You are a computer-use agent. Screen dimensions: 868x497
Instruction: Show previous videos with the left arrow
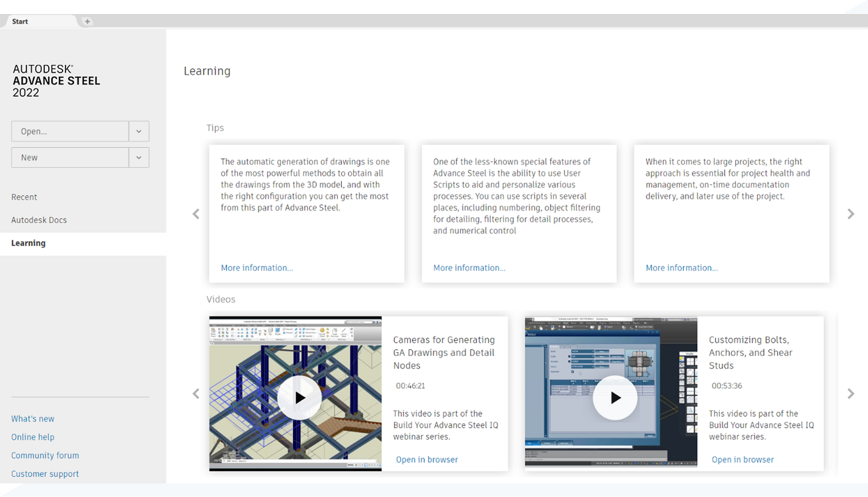pos(196,393)
